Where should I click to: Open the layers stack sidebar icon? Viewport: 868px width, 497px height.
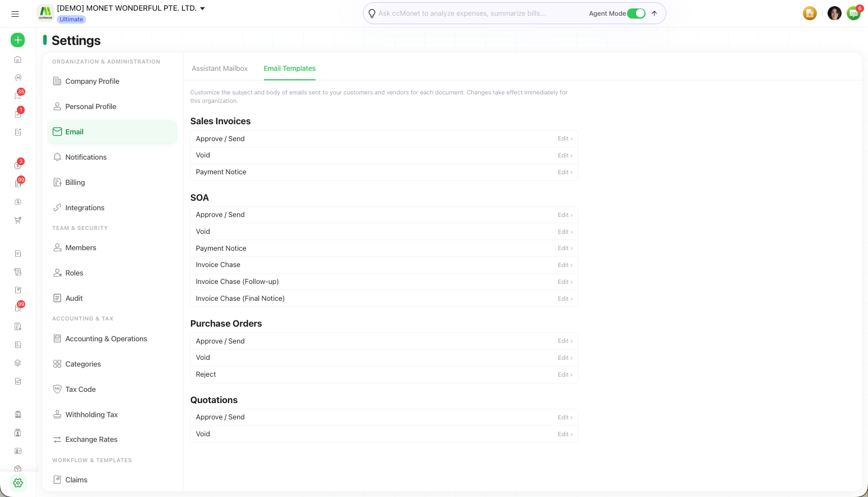[x=18, y=363]
